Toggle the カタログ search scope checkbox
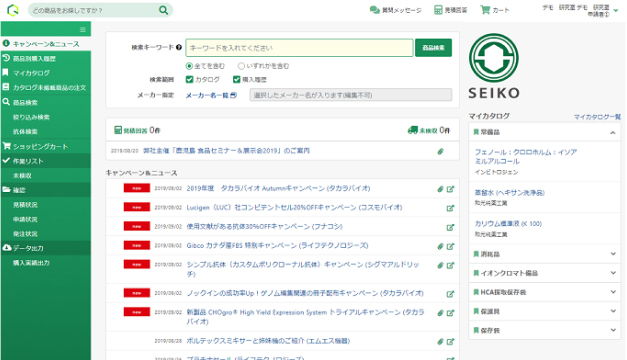The width and height of the screenshot is (627, 360). tap(190, 79)
